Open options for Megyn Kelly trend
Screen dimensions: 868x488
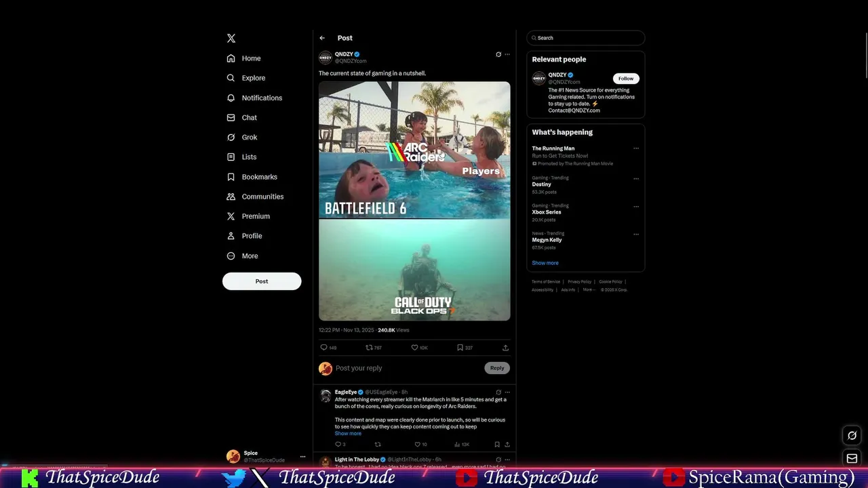pos(636,235)
